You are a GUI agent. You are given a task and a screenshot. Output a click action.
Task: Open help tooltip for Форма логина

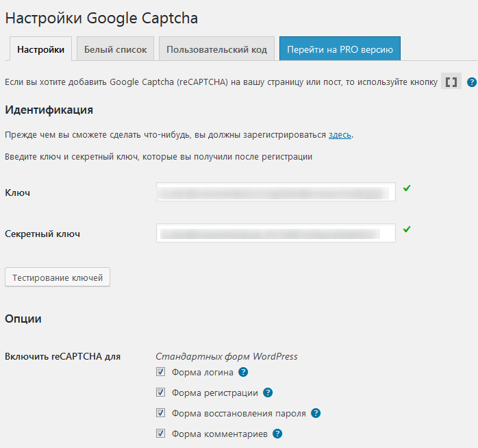(x=243, y=373)
